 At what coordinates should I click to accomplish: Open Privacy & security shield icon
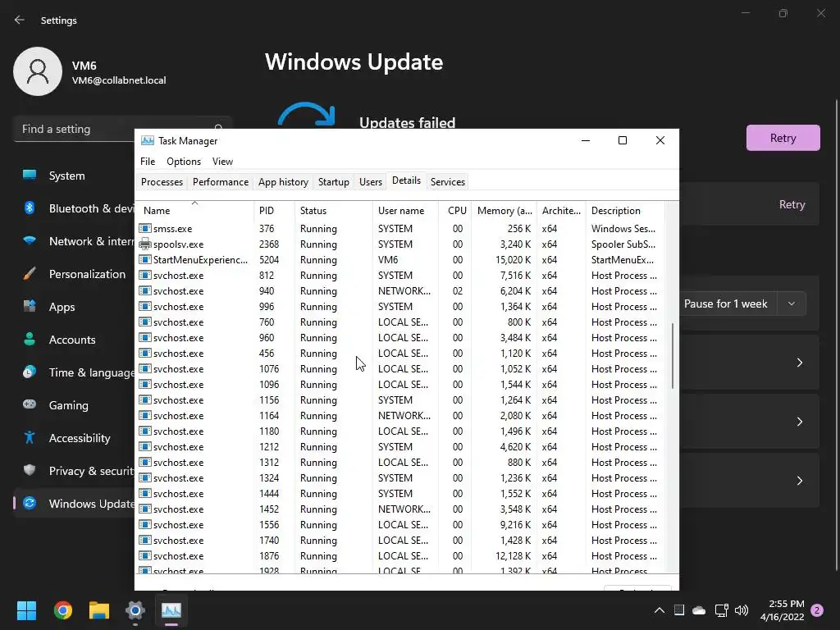(x=30, y=470)
